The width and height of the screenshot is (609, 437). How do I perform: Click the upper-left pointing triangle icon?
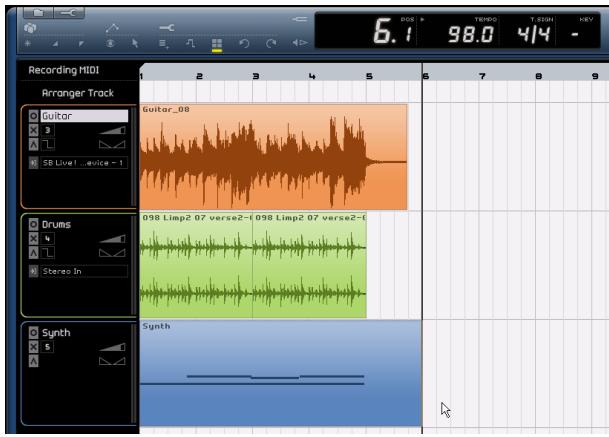click(81, 44)
